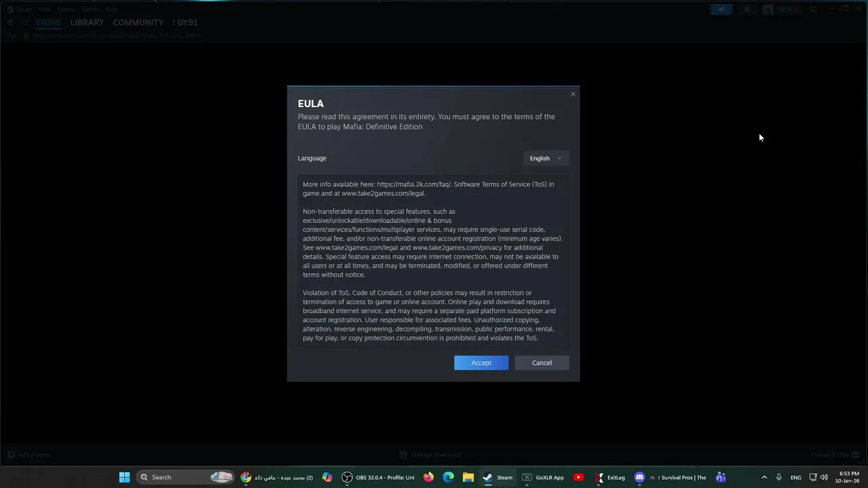Open File Explorer from the taskbar
Screen dimensions: 868x488
pyautogui.click(x=468, y=477)
